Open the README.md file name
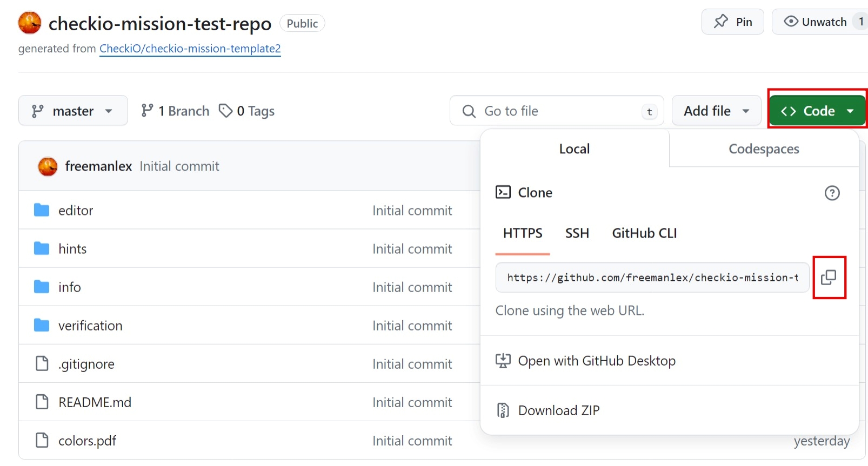 [95, 402]
